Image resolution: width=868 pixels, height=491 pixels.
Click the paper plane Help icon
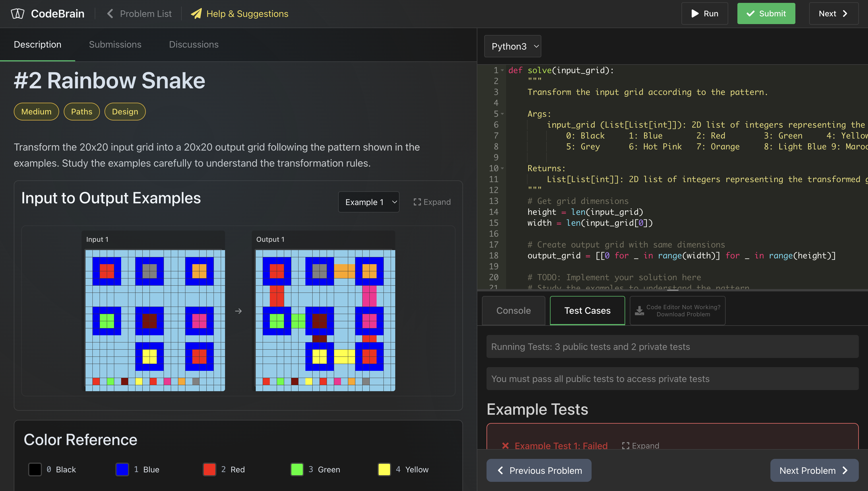[196, 13]
